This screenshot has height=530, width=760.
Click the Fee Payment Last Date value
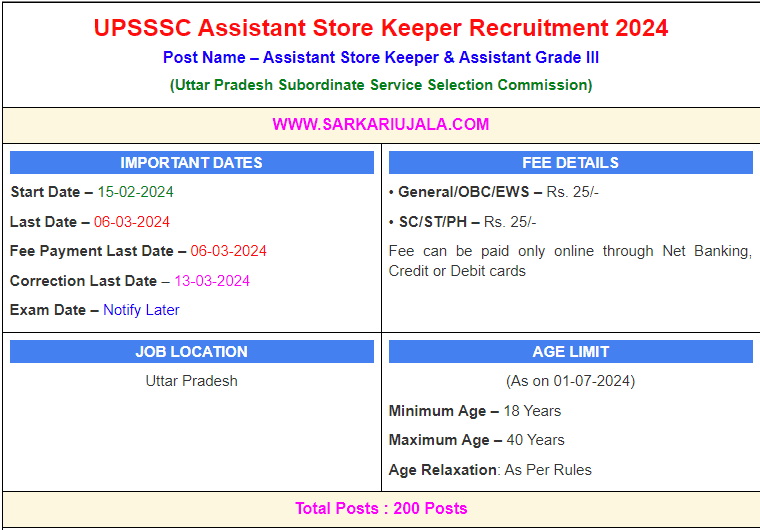pos(228,251)
